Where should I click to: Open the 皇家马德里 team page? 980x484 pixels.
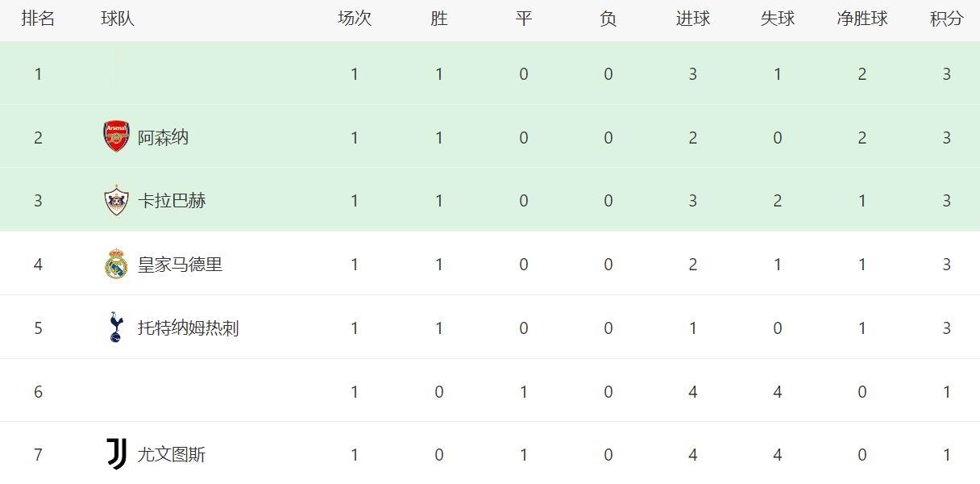point(180,265)
